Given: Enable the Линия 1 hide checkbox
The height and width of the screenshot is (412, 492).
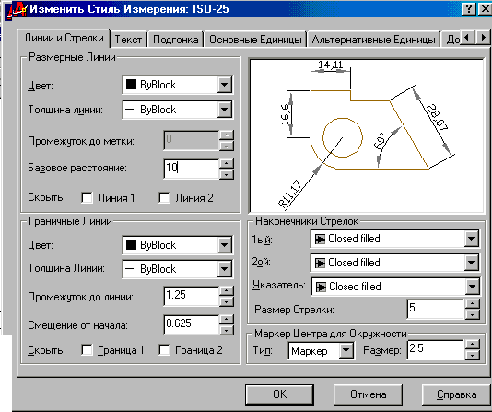Looking at the screenshot, I should pos(87,198).
